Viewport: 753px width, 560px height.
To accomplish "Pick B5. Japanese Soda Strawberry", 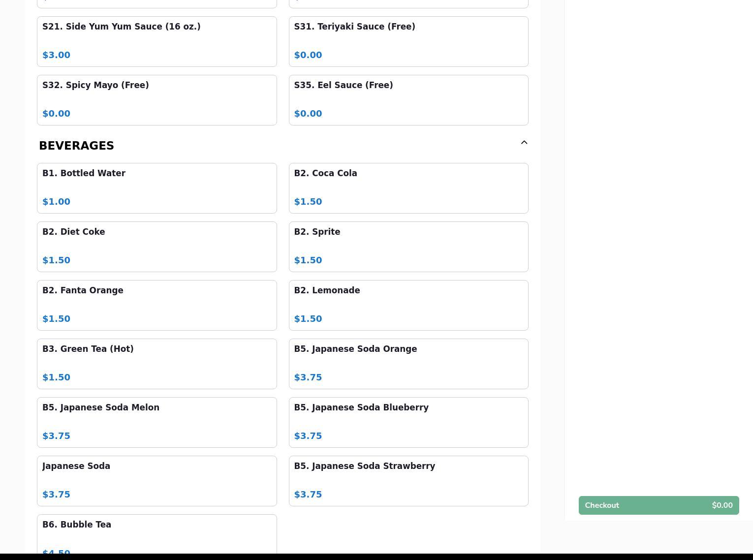I will point(408,481).
